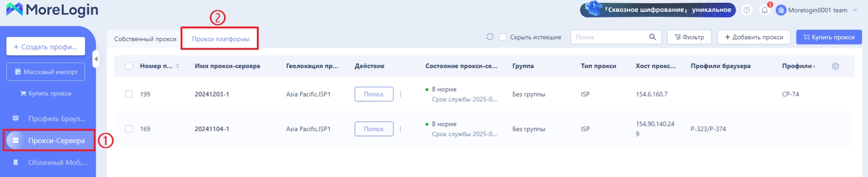
Task: Click the refresh proxy list icon
Action: click(490, 36)
